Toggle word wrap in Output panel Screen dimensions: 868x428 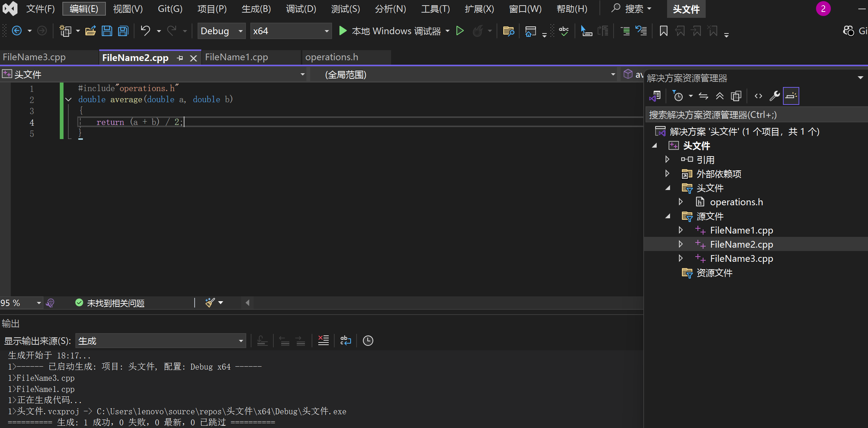point(345,341)
